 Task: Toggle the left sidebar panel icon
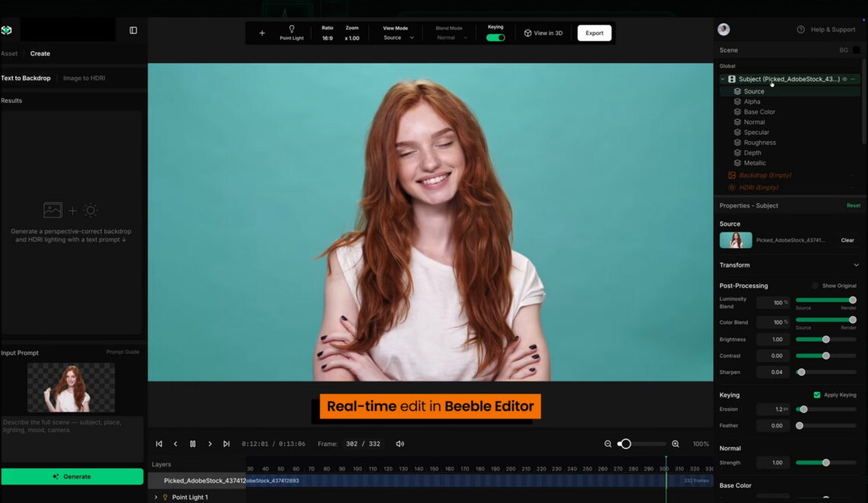[x=133, y=30]
